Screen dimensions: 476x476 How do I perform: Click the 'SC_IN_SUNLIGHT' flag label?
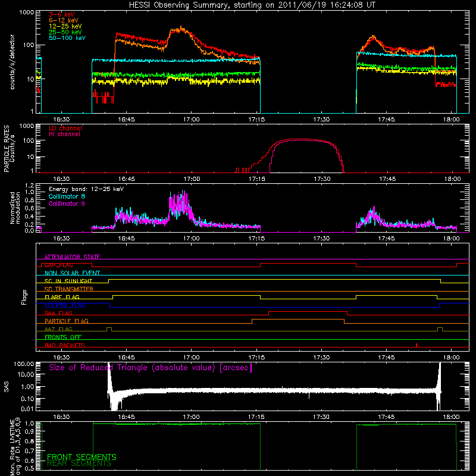68,281
